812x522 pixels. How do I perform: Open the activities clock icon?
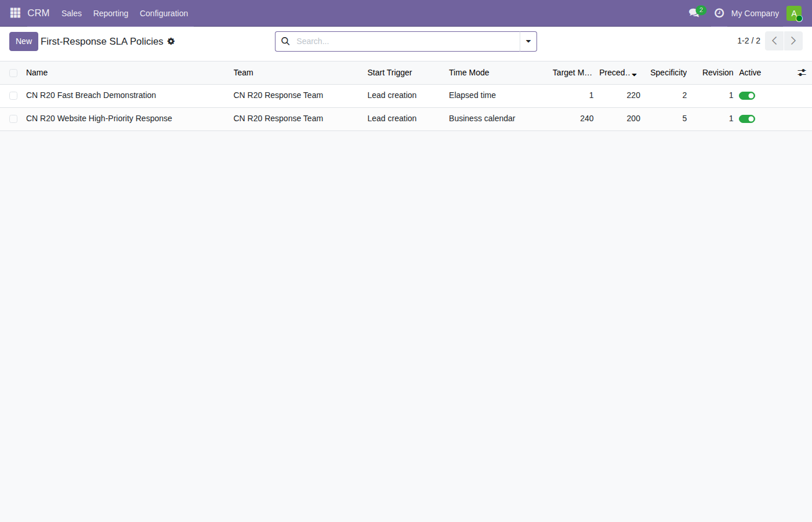719,13
